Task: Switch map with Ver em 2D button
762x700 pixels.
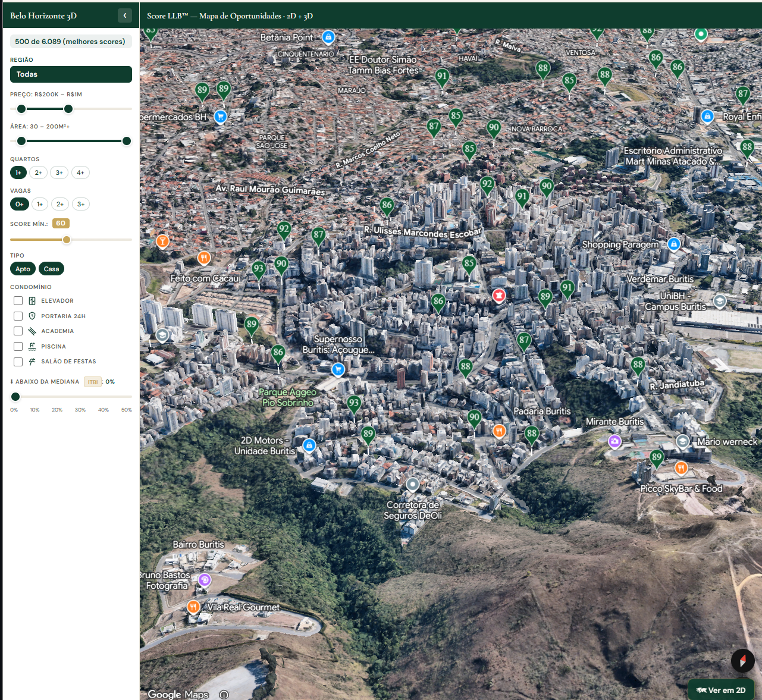Action: [x=721, y=690]
